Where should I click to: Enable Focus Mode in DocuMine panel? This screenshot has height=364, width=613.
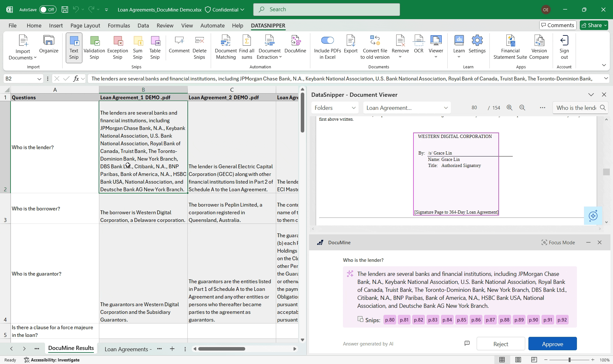tap(558, 243)
